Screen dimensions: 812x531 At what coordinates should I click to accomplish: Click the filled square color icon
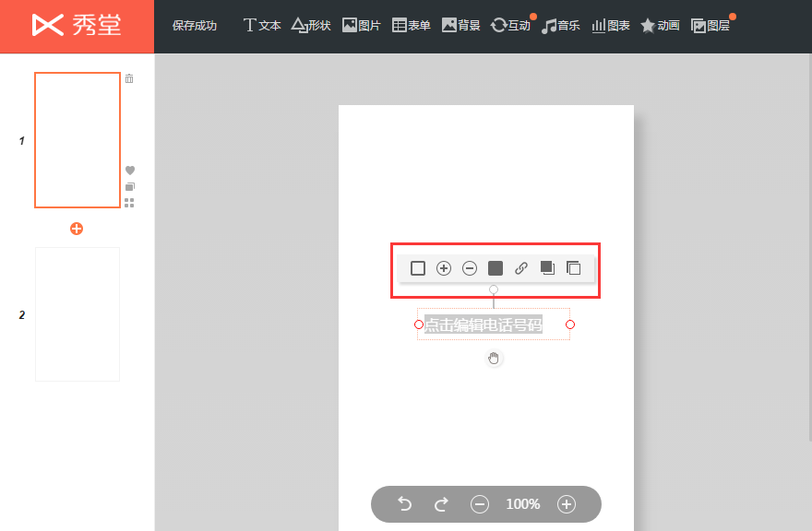coord(496,268)
